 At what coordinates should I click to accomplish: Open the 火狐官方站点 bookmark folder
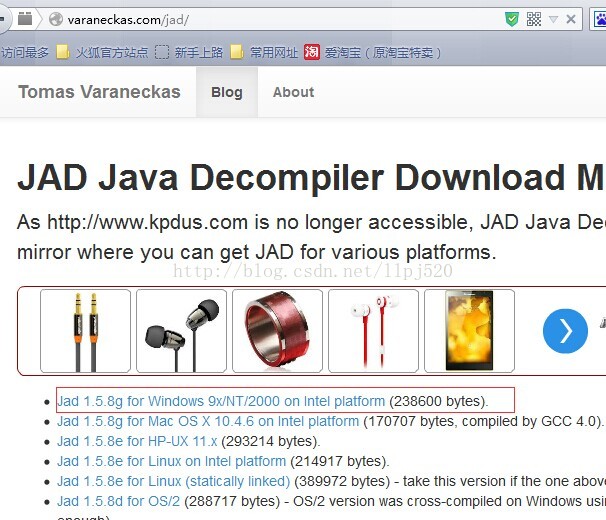(x=102, y=52)
